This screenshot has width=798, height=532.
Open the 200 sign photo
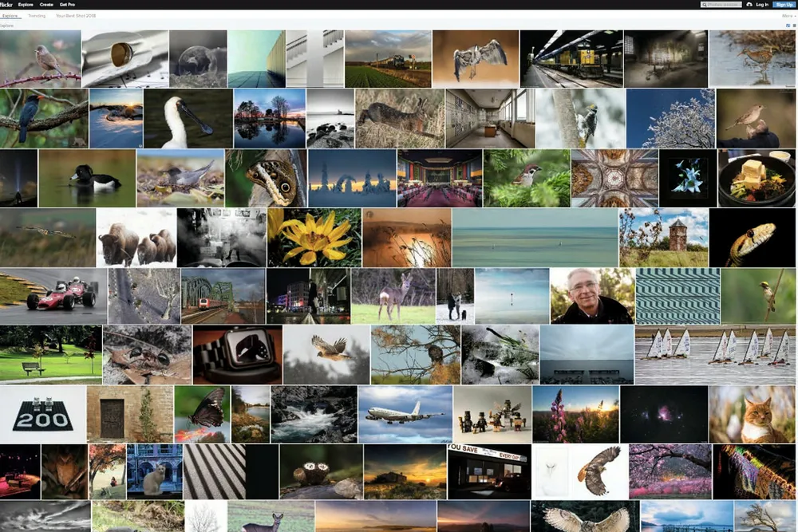(42, 415)
